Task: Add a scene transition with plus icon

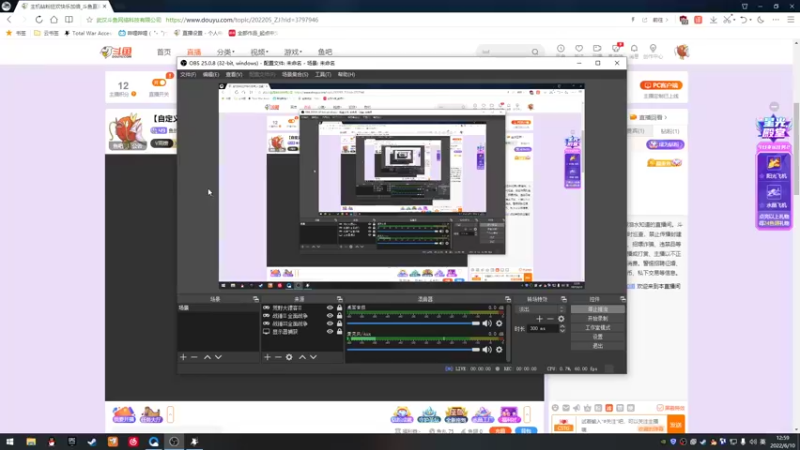Action: (539, 319)
